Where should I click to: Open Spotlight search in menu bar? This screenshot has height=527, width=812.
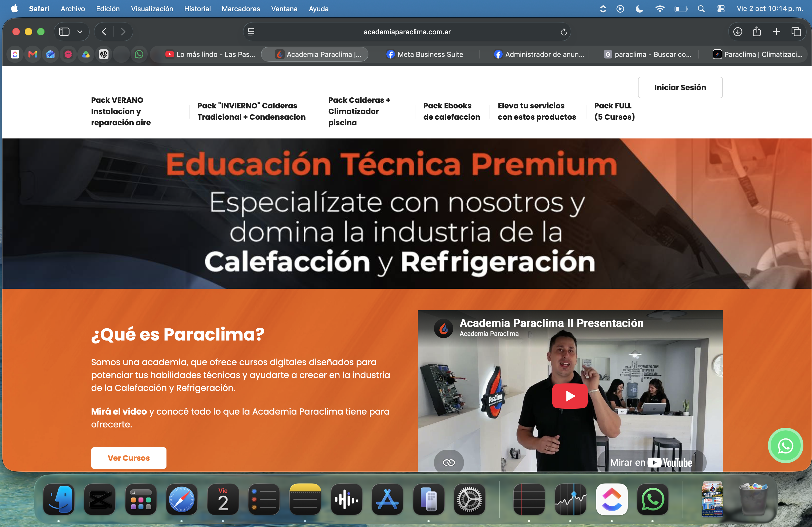pos(701,9)
